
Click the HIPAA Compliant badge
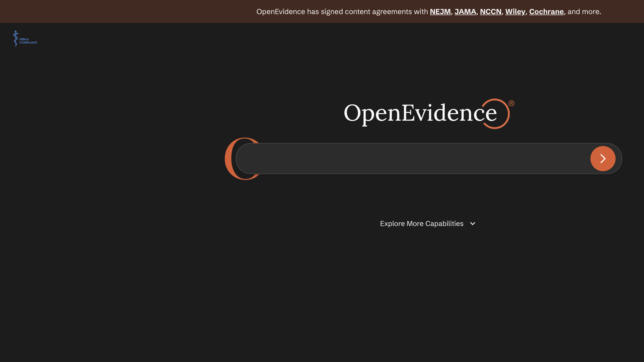coord(25,39)
